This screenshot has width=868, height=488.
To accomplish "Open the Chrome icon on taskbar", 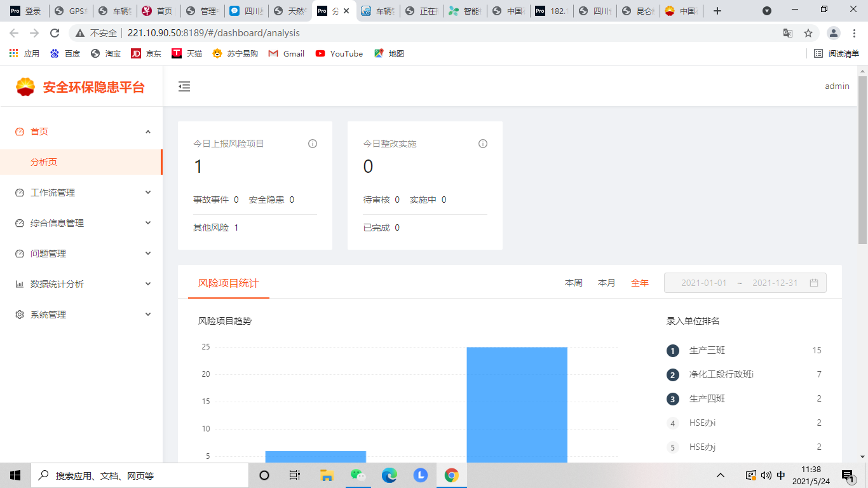I will tap(452, 475).
